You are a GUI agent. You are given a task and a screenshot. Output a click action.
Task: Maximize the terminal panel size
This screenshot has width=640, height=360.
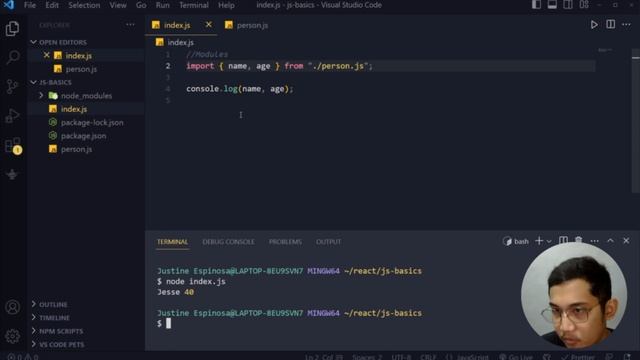click(x=610, y=241)
